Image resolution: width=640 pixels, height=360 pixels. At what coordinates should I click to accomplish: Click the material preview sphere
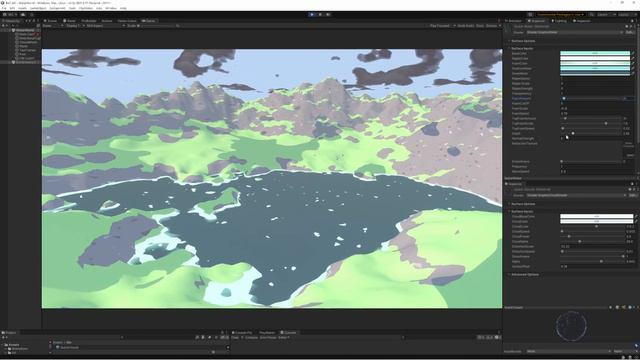[571, 326]
